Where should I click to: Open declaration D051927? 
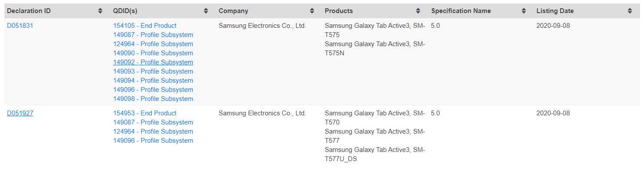[20, 113]
